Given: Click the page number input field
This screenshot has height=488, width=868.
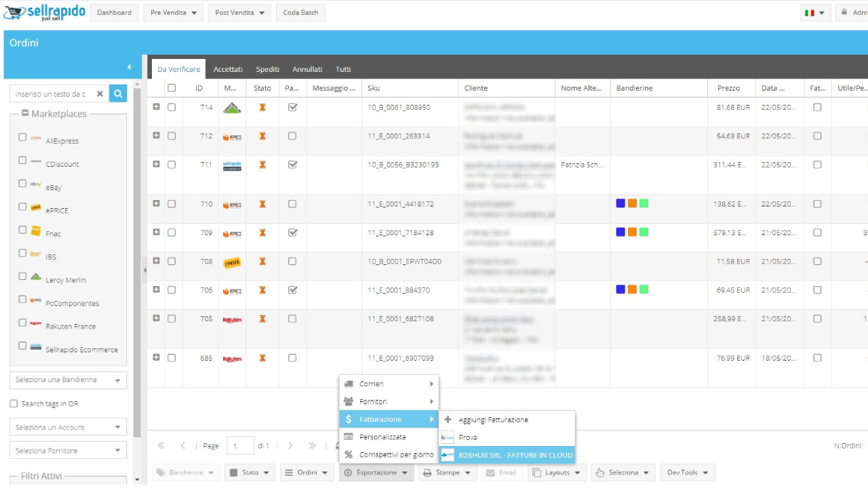Looking at the screenshot, I should point(240,445).
